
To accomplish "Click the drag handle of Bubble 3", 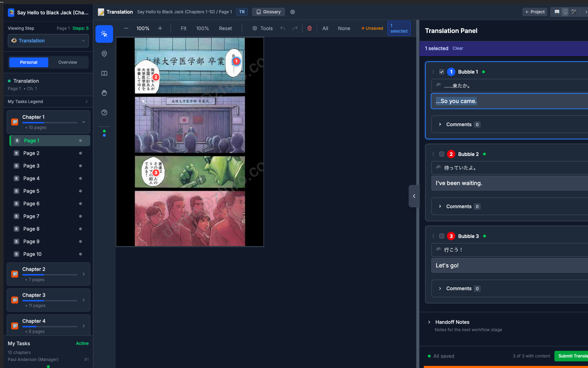I will [433, 236].
